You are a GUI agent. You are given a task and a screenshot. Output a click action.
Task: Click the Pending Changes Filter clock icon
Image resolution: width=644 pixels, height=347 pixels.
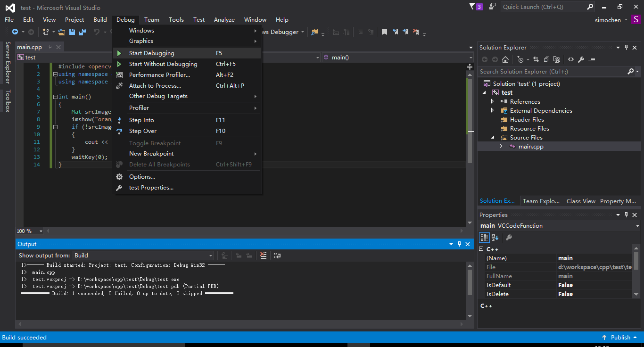[x=520, y=59]
